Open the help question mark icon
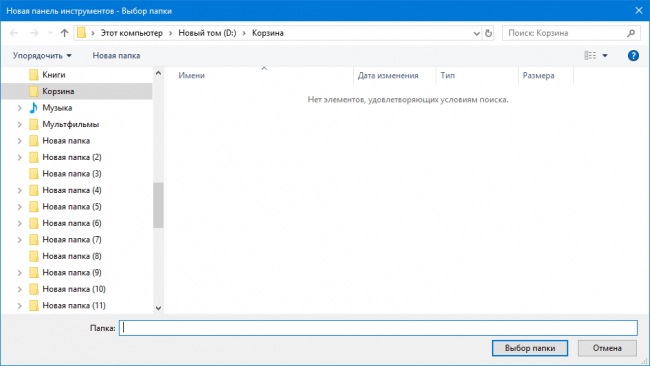 click(x=633, y=56)
